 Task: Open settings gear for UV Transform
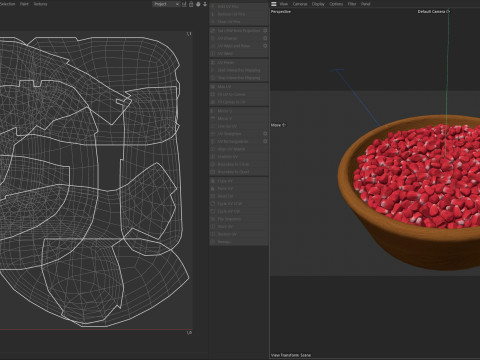coord(265,134)
